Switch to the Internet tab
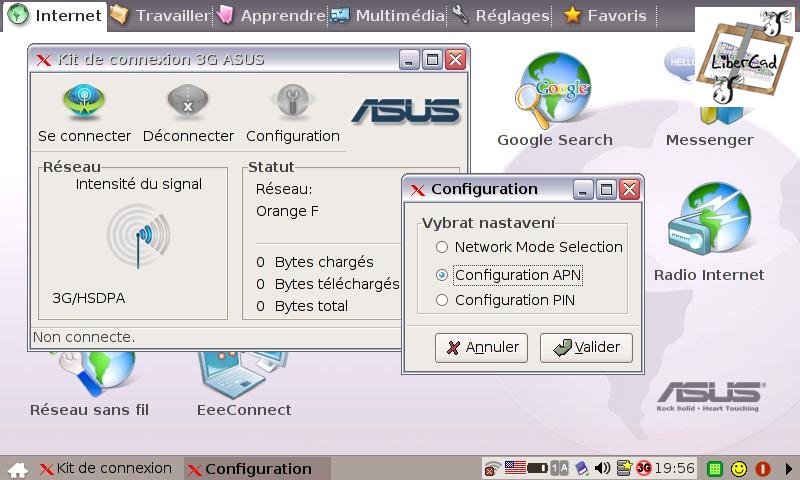The image size is (800, 480). pos(56,16)
